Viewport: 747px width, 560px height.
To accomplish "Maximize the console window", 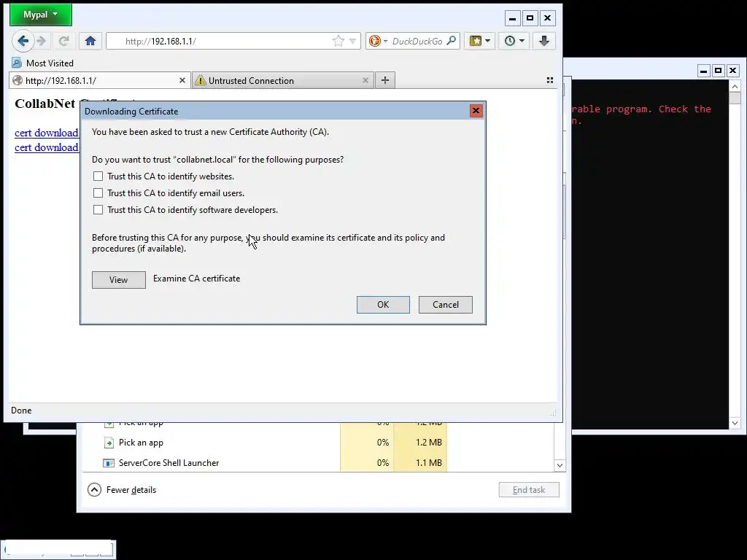I will pyautogui.click(x=718, y=71).
